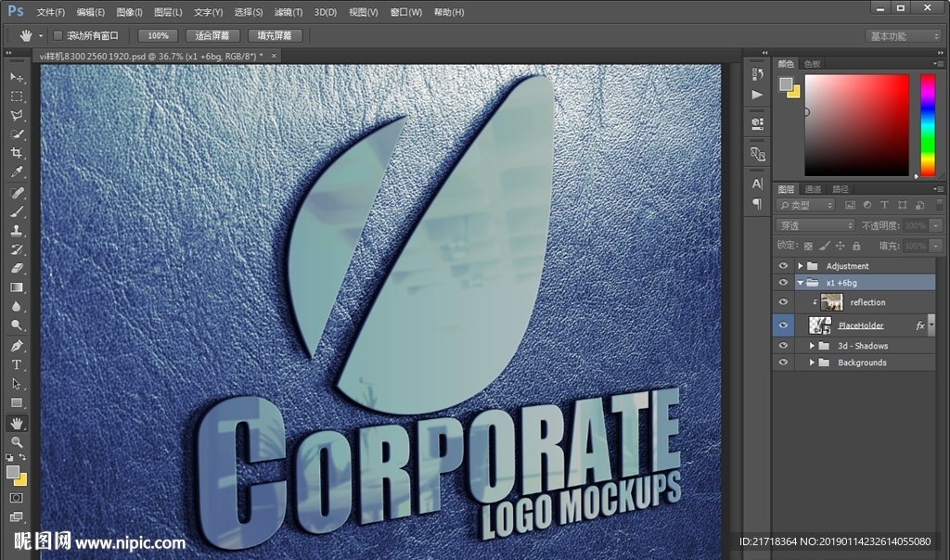The height and width of the screenshot is (560, 950).
Task: Select the Brush tool
Action: click(17, 211)
